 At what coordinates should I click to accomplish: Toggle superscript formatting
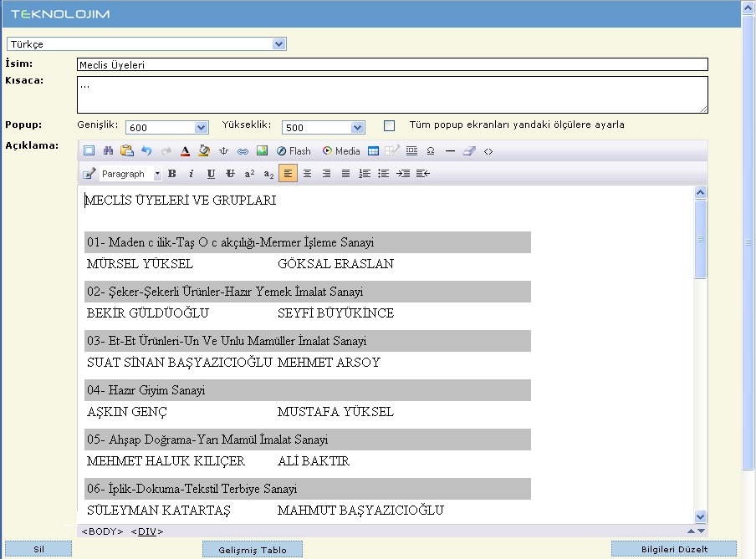click(x=249, y=174)
